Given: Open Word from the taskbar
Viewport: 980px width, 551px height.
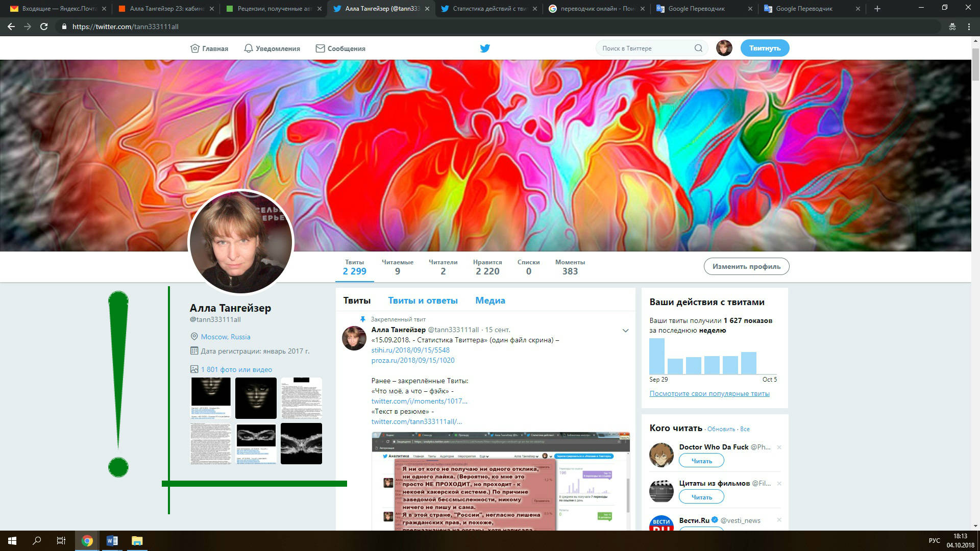Looking at the screenshot, I should (x=112, y=541).
